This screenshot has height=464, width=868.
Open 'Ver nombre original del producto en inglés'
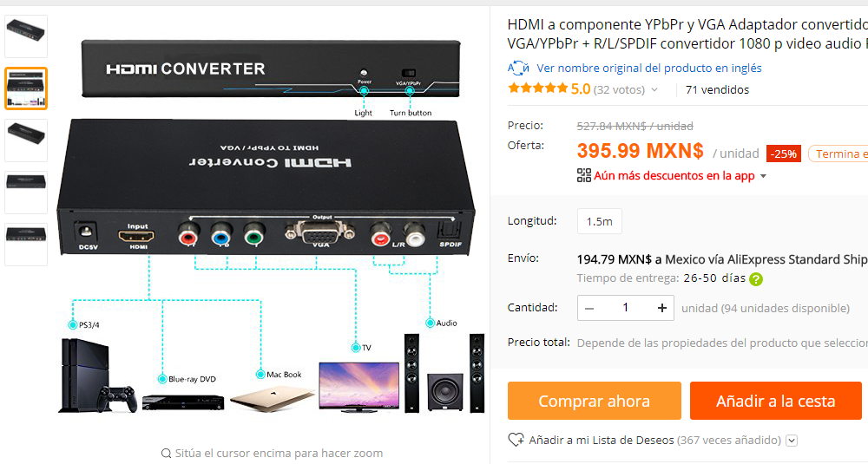tap(648, 68)
